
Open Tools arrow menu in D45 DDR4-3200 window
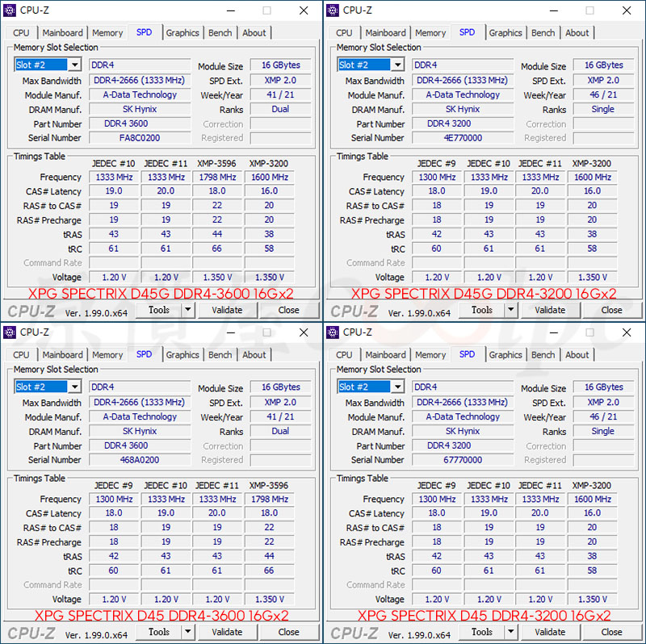tap(511, 632)
